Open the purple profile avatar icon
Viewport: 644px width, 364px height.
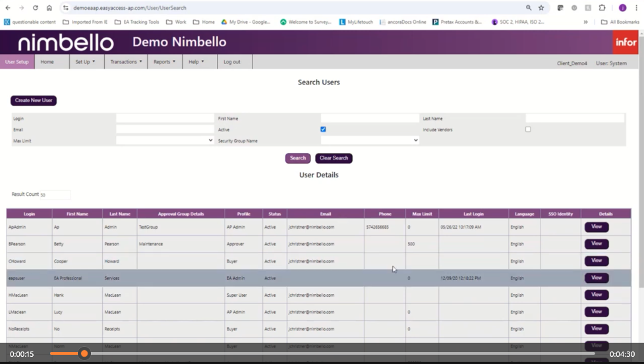pos(623,8)
